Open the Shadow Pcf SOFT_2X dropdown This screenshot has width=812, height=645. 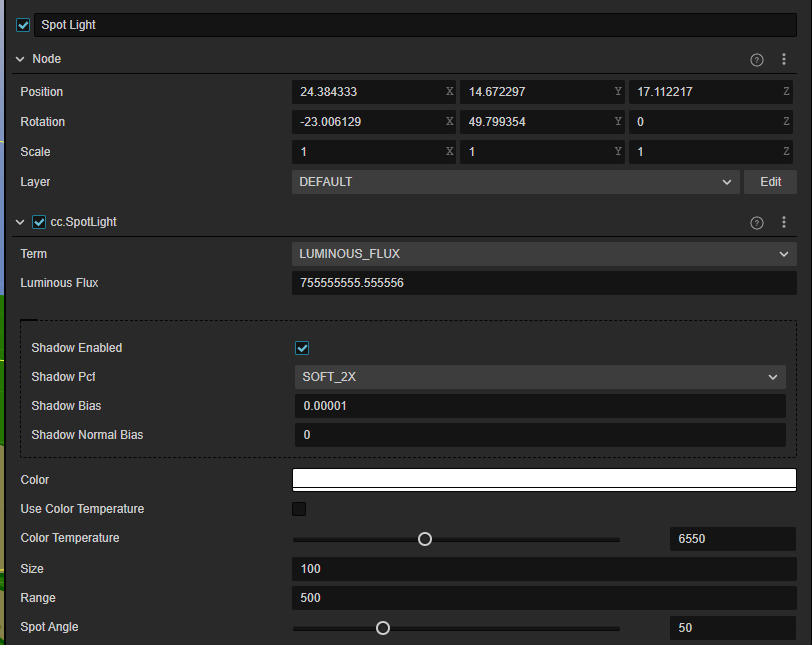540,377
